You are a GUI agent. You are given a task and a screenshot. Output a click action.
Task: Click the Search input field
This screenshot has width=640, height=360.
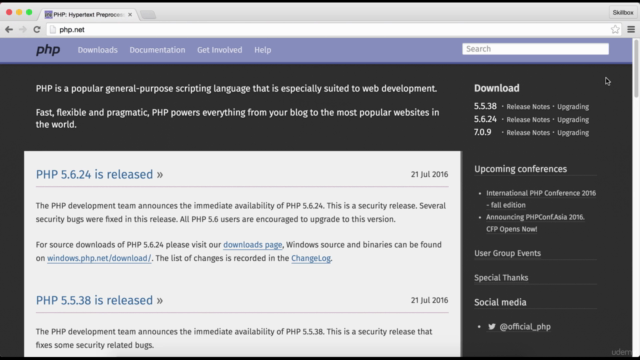536,49
